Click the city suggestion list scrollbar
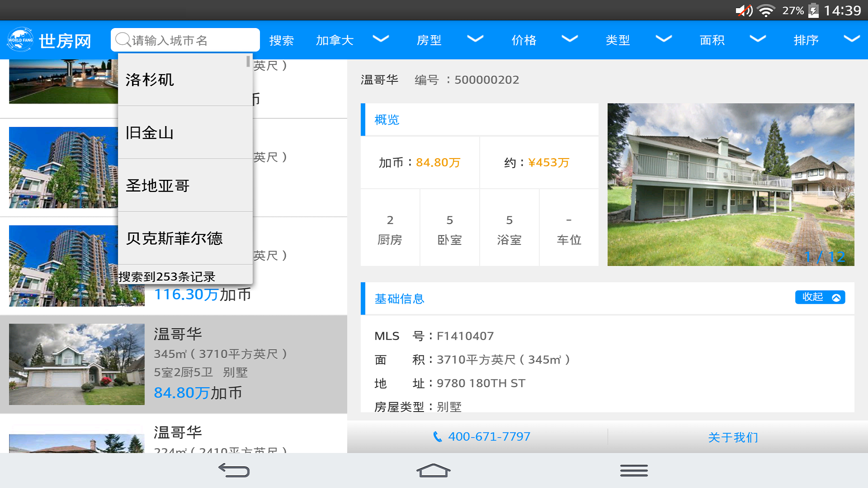Image resolution: width=868 pixels, height=488 pixels. (248, 61)
